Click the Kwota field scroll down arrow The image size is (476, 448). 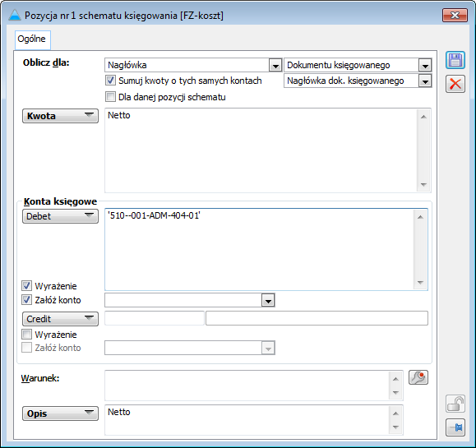(x=423, y=184)
